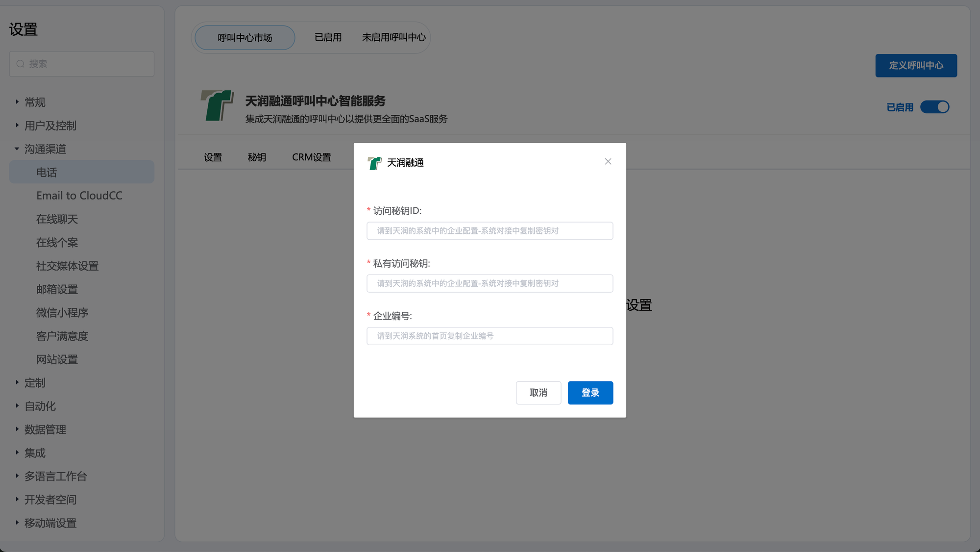Select the CRM设置 tab
This screenshot has height=552, width=980.
pyautogui.click(x=312, y=157)
